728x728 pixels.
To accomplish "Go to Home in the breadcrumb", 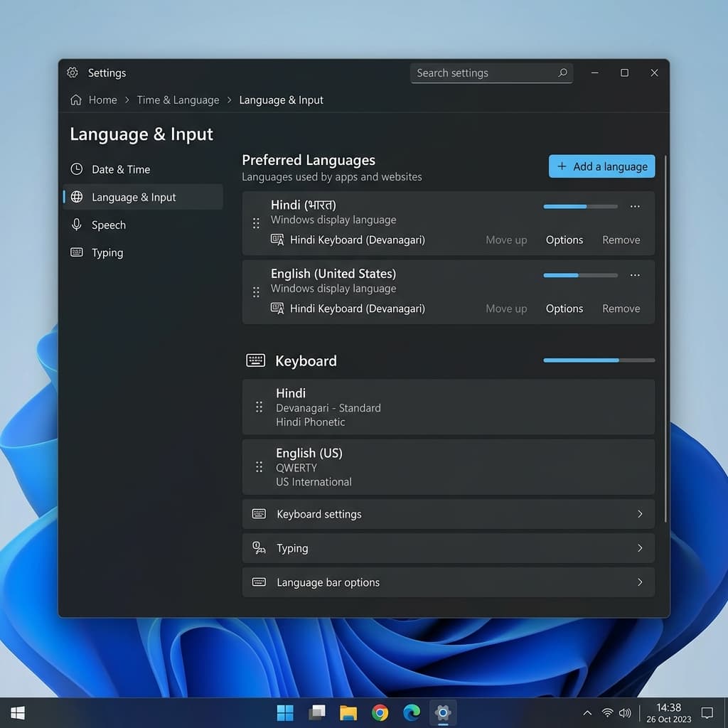I will (102, 100).
